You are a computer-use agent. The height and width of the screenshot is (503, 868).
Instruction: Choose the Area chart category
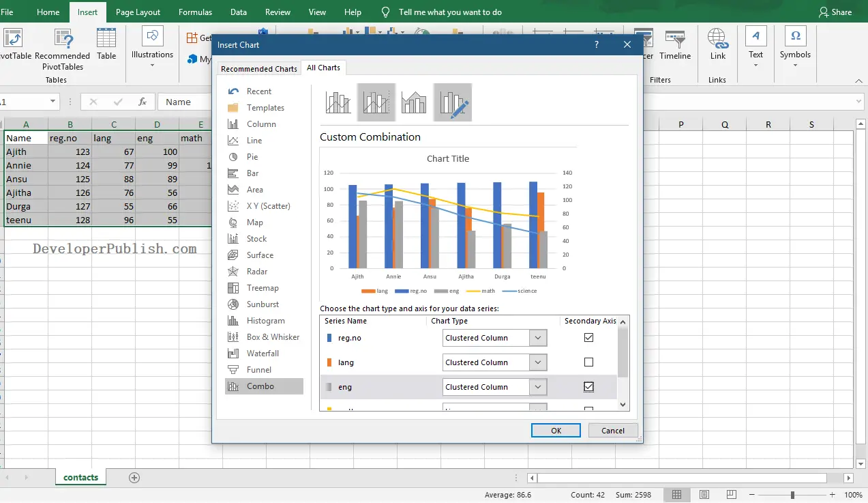[264, 190]
